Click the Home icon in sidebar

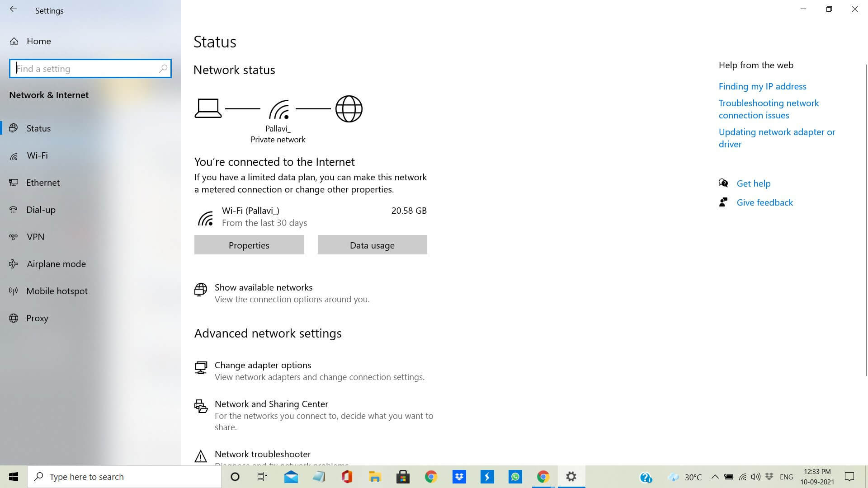[14, 42]
